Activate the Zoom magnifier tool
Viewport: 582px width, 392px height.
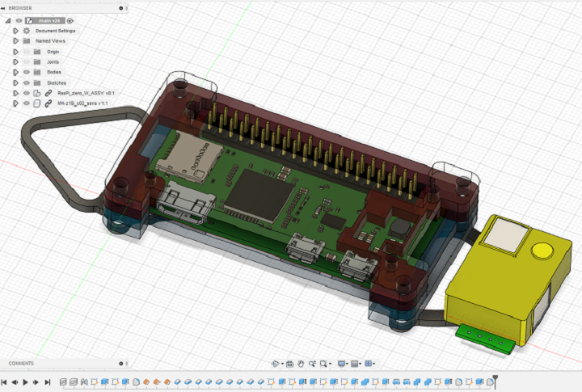click(312, 364)
